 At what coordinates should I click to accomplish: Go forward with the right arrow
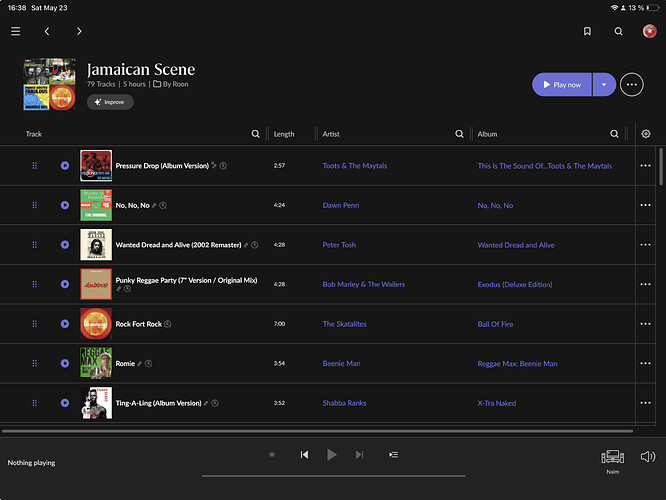point(79,31)
